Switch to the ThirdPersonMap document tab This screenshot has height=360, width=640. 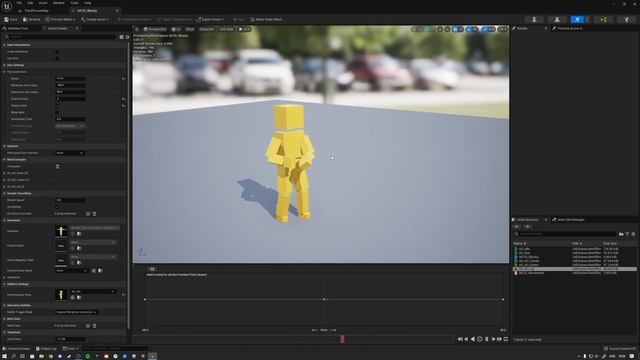coord(37,11)
